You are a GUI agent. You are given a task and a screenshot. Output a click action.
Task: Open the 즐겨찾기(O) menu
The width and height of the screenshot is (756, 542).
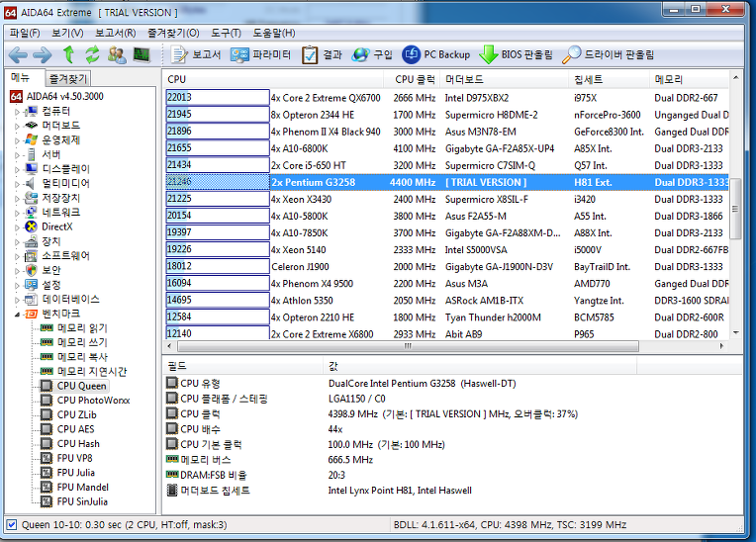pos(173,33)
